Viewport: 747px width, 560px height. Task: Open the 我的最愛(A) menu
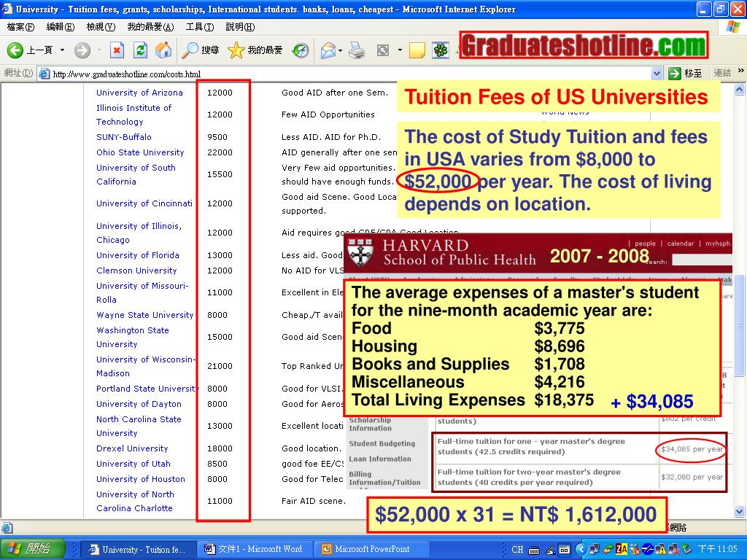click(151, 27)
